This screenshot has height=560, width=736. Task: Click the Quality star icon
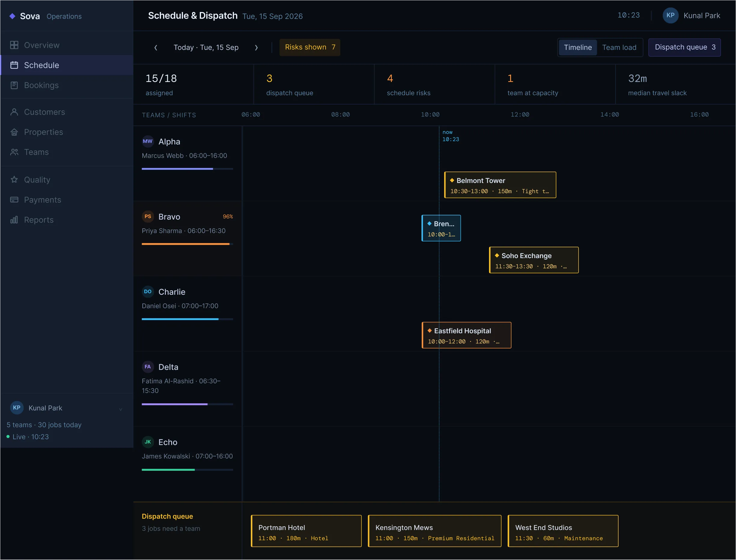[x=14, y=179]
